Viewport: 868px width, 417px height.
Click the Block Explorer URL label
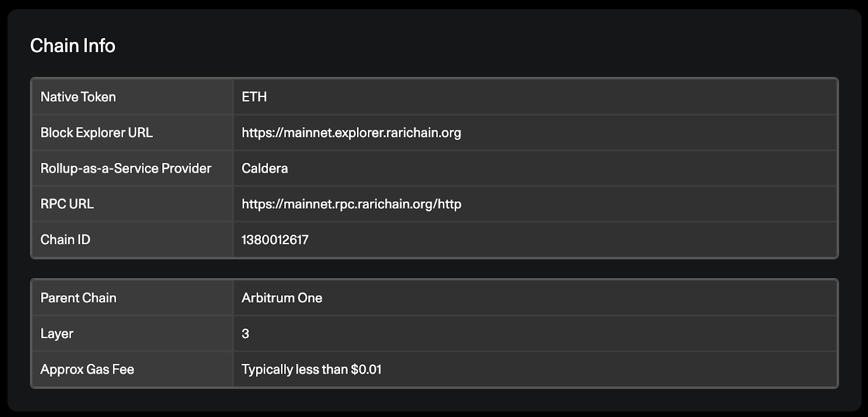click(97, 132)
